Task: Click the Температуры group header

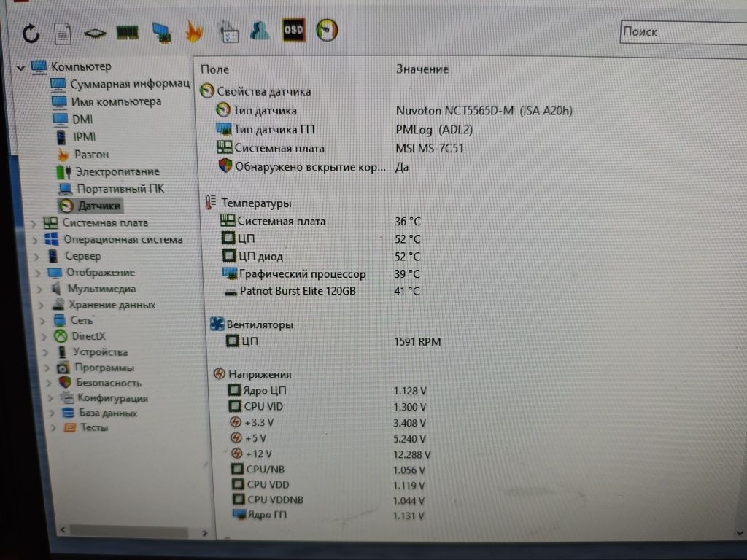Action: (249, 203)
